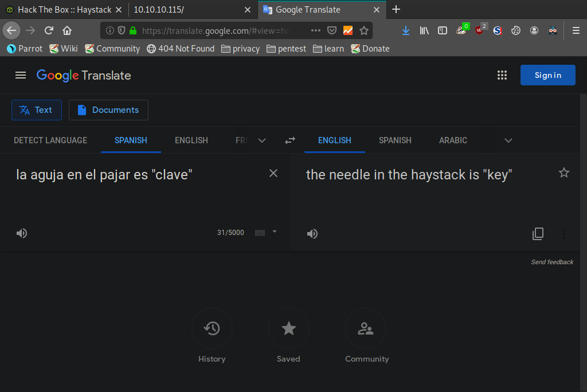Click the green padlock security icon
Image resolution: width=587 pixels, height=392 pixels.
133,30
